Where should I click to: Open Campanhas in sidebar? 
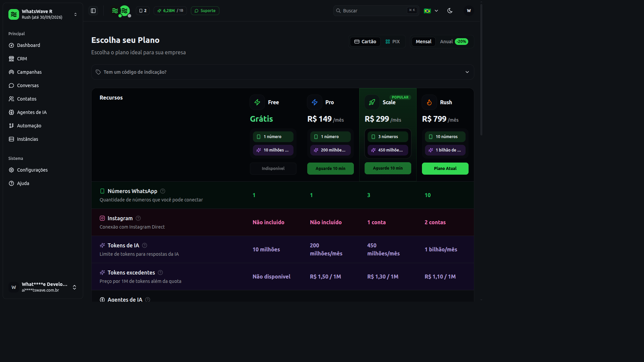click(43, 72)
